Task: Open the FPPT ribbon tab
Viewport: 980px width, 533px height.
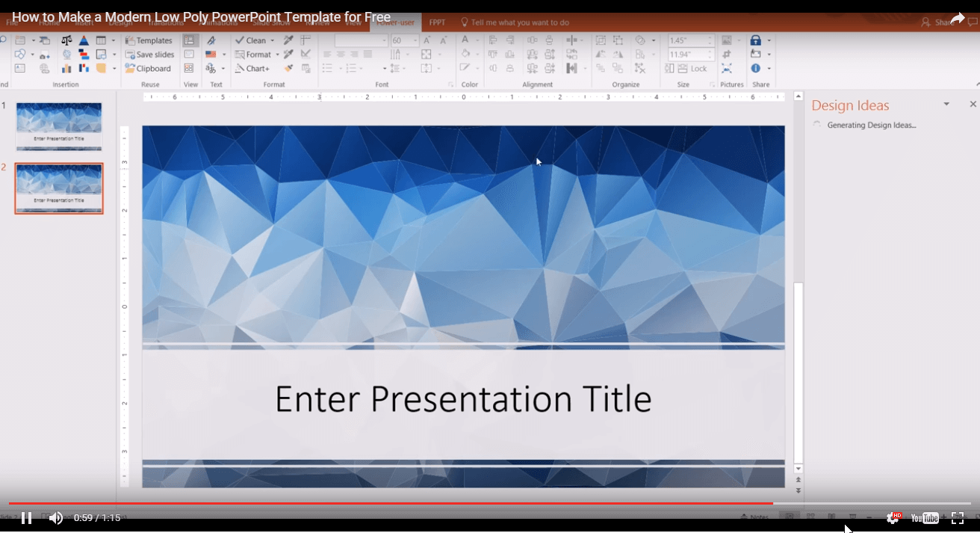Action: tap(437, 22)
